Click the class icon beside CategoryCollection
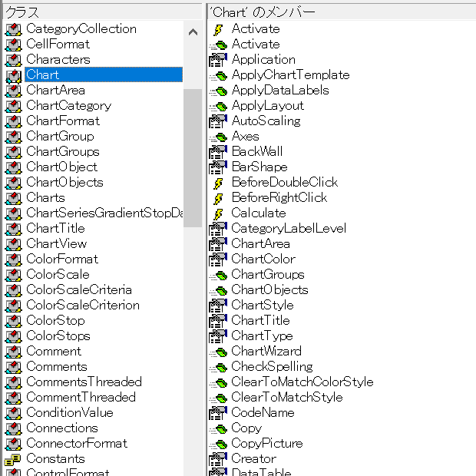Viewport: 476px width, 476px height. (13, 29)
